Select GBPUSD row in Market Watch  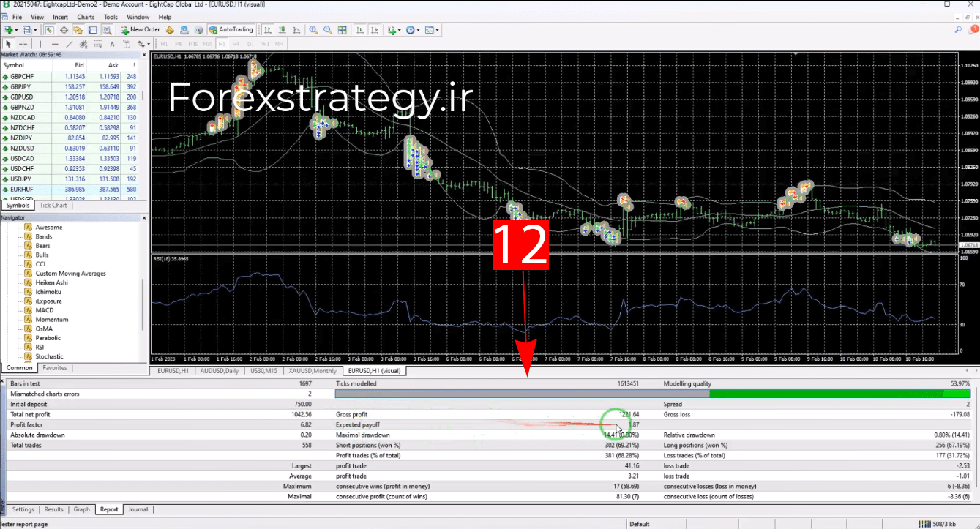tap(71, 97)
